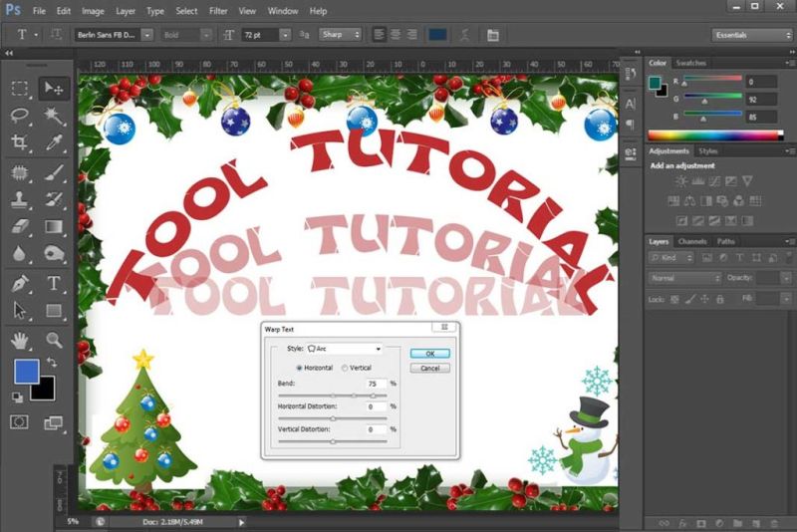
Task: Select the Hand tool
Action: coord(19,340)
